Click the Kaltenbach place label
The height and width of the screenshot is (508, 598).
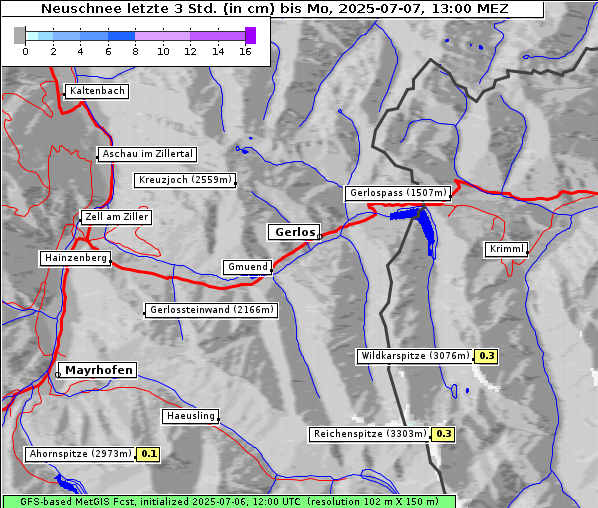tap(97, 91)
